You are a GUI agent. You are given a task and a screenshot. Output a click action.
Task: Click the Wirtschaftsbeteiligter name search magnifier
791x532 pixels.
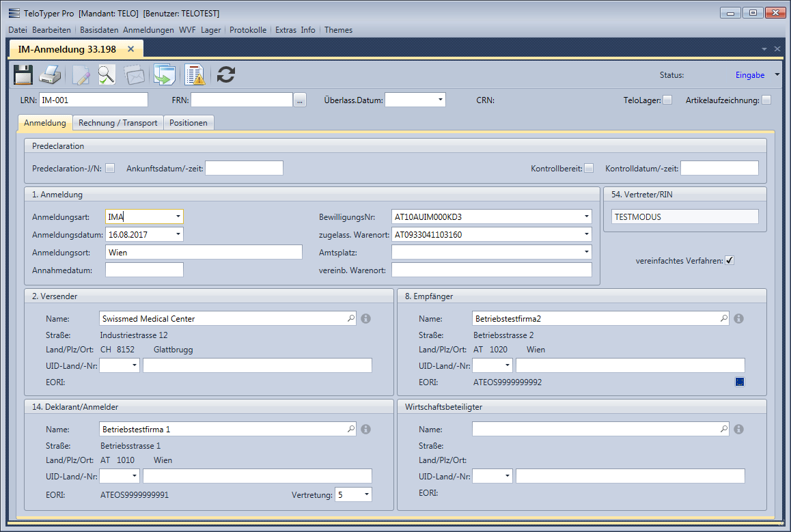point(724,429)
